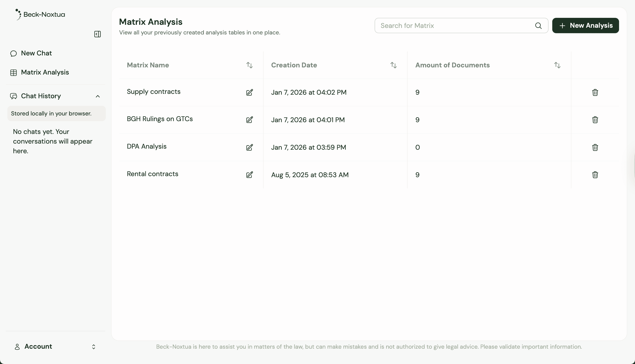Collapse the Chat History section

coord(98,96)
